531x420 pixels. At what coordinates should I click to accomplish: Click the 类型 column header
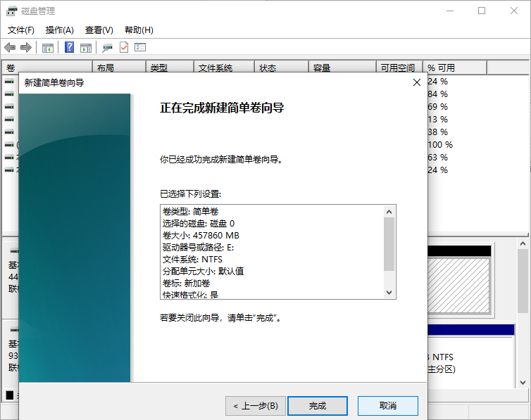click(170, 68)
